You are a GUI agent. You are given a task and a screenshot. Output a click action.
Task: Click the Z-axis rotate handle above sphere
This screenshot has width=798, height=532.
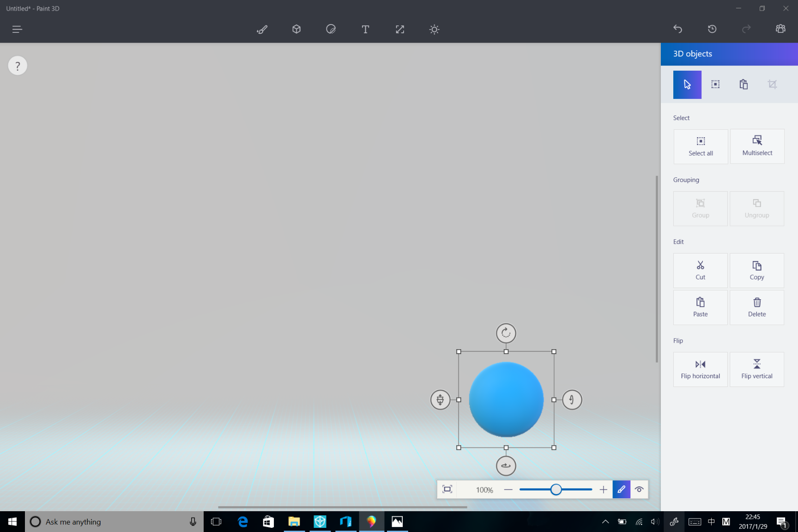click(x=506, y=333)
